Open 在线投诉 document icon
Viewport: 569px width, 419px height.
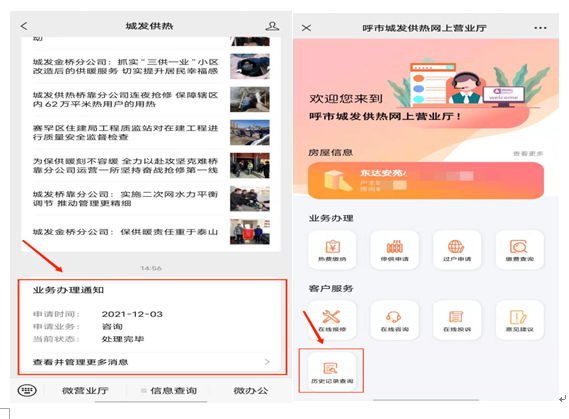click(457, 320)
